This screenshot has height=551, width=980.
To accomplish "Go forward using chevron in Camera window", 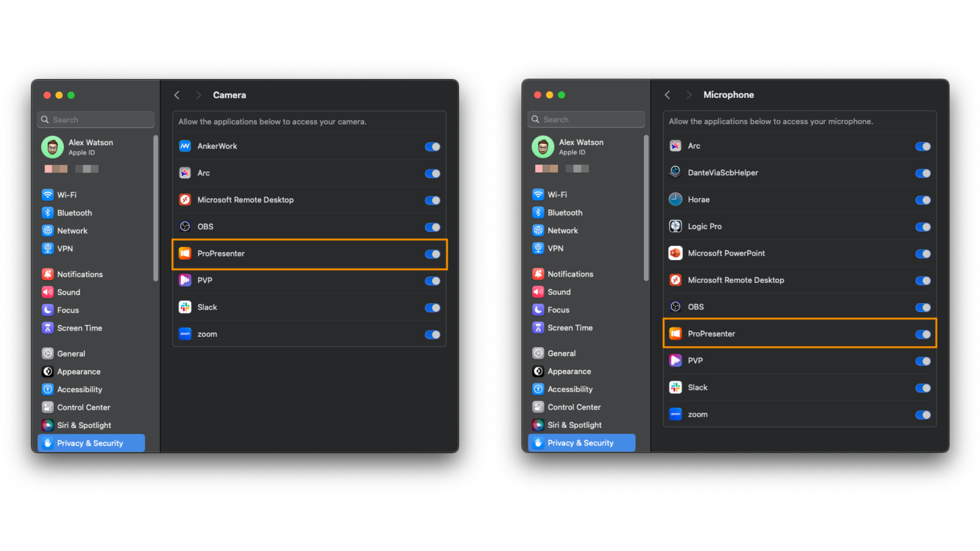I will point(199,95).
